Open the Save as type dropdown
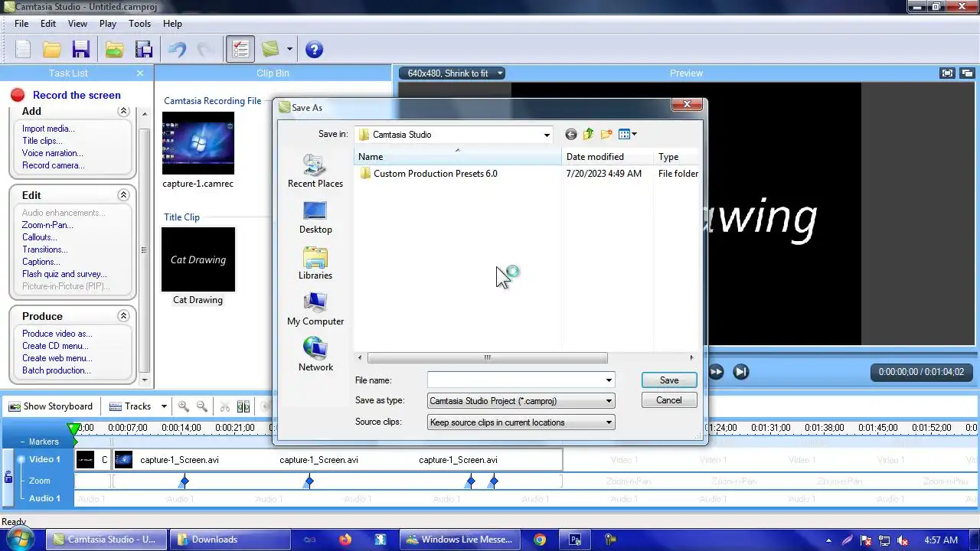980x551 pixels. (x=521, y=401)
